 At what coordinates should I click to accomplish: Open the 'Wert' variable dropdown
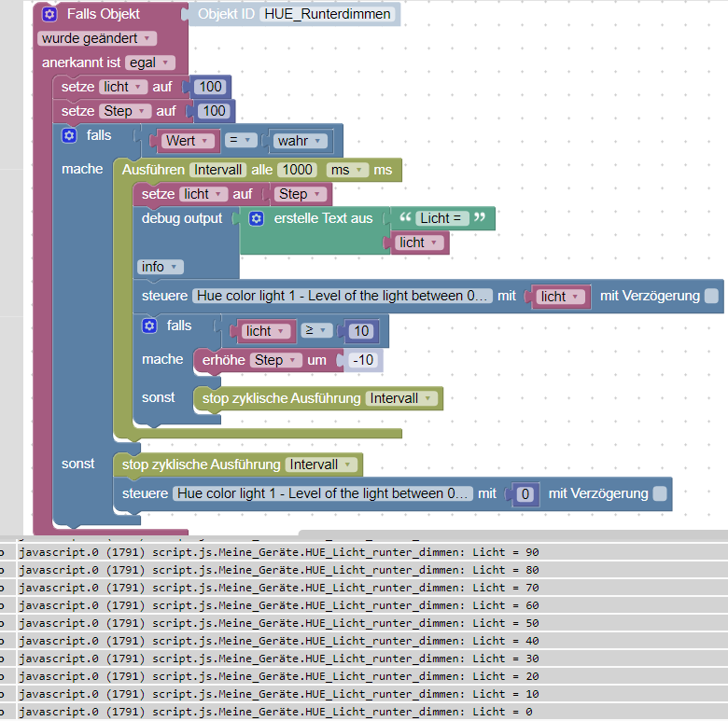point(188,141)
